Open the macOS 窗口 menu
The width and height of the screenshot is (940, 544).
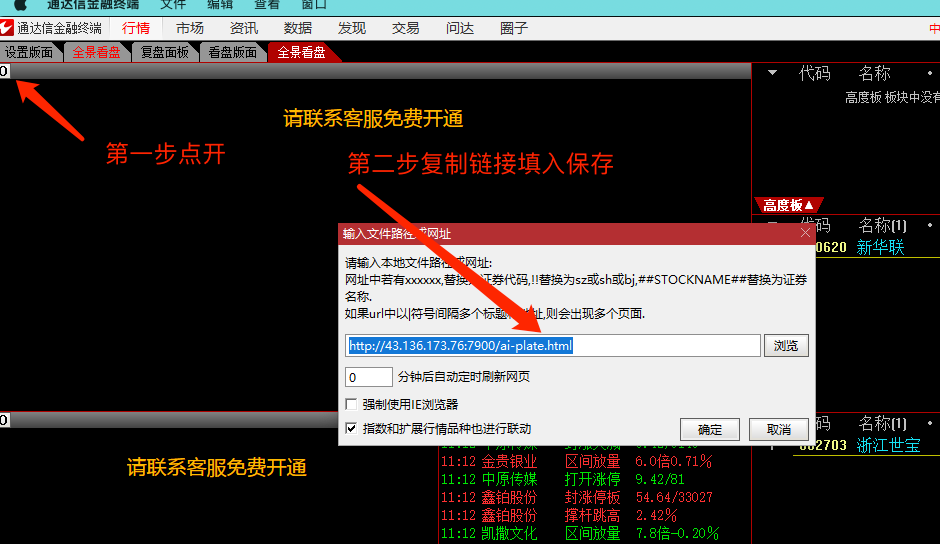(x=314, y=5)
